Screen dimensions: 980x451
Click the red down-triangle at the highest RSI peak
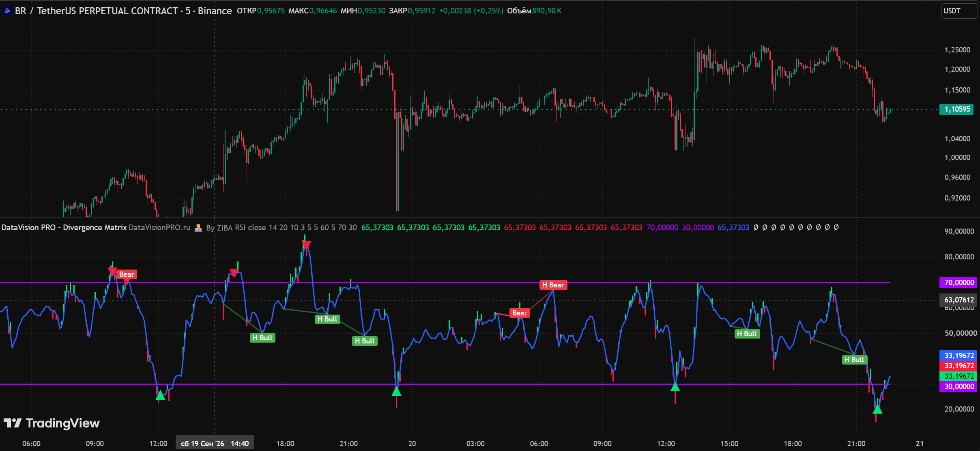click(x=306, y=245)
